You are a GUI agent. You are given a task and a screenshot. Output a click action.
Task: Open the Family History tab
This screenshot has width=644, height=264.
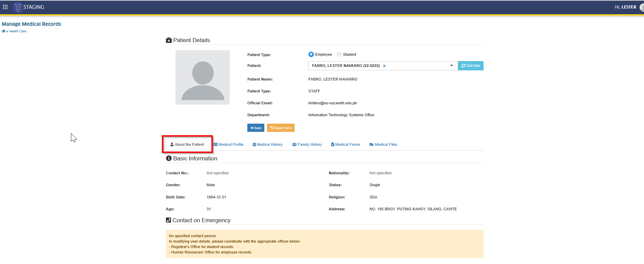(x=307, y=144)
